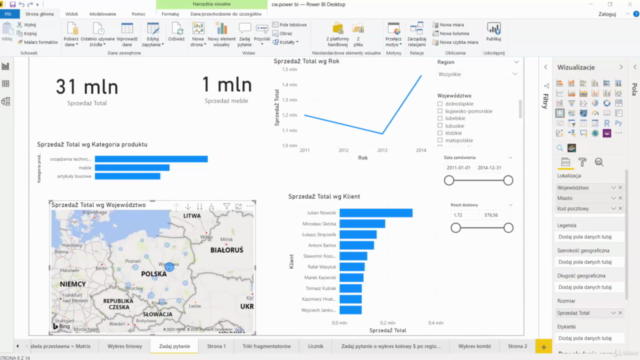Switch to Model view in left sidebar
The height and width of the screenshot is (360, 640).
tap(6, 102)
